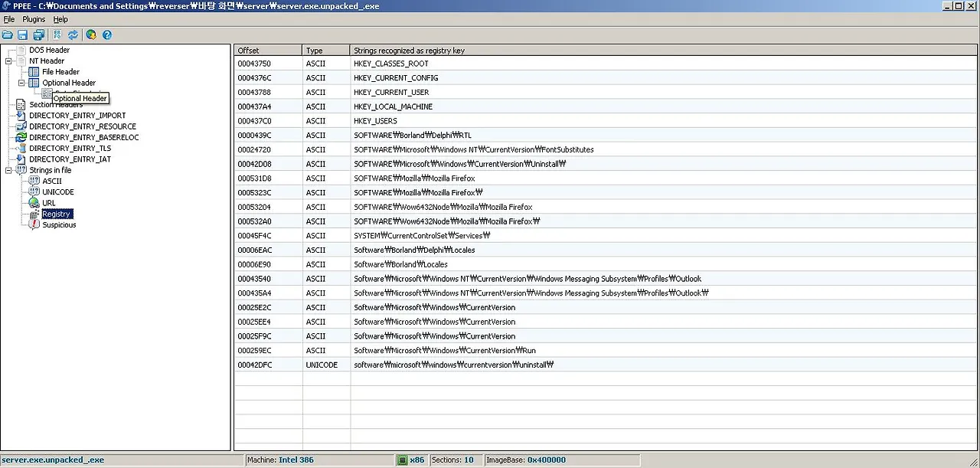Select the HKEY_CLASSES_ROOT string row
The height and width of the screenshot is (468, 980).
[606, 64]
